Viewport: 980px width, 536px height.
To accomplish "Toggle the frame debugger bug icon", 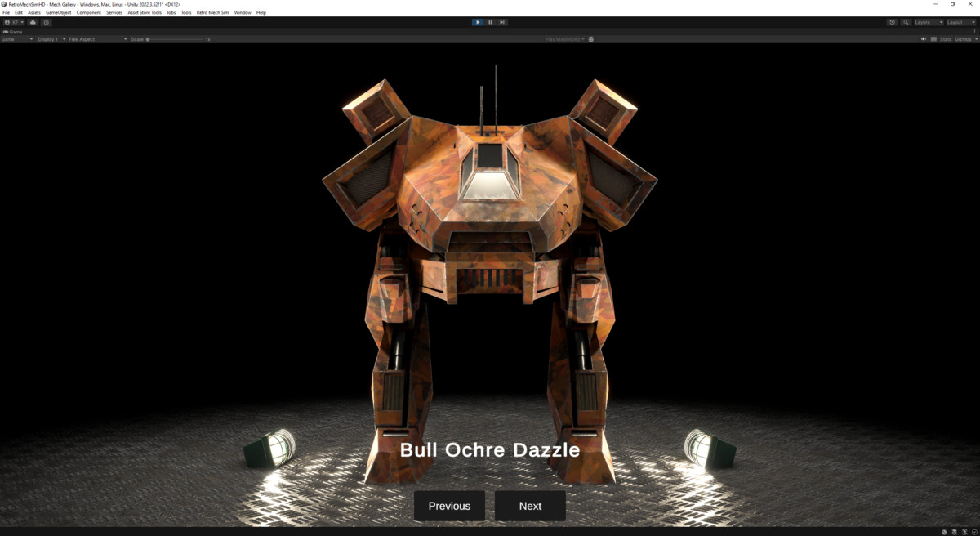I will click(x=591, y=39).
